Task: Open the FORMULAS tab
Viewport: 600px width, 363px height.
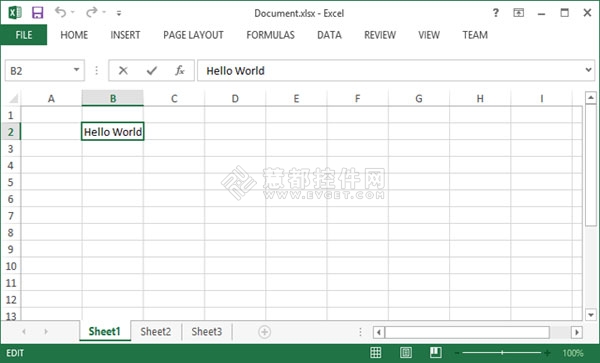Action: click(x=271, y=35)
